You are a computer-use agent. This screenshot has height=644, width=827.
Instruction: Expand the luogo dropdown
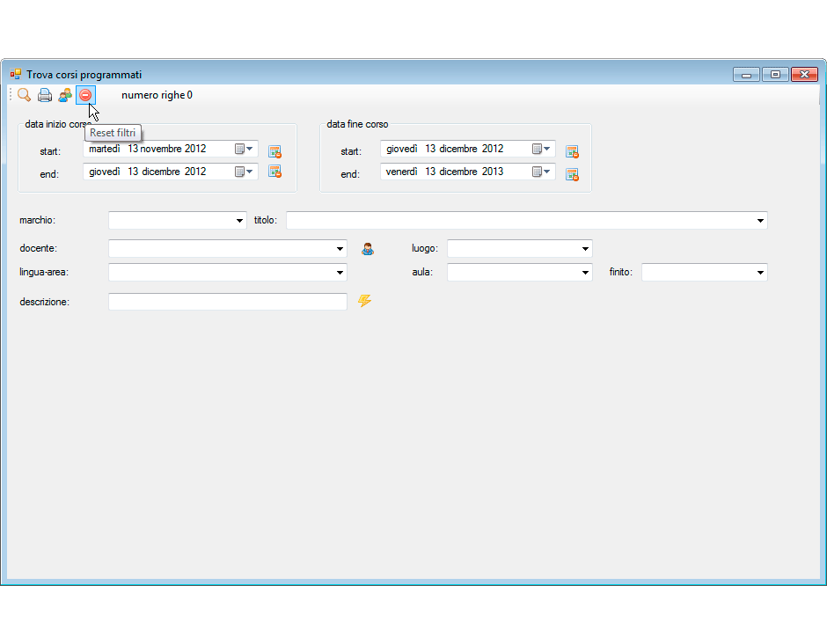(585, 248)
